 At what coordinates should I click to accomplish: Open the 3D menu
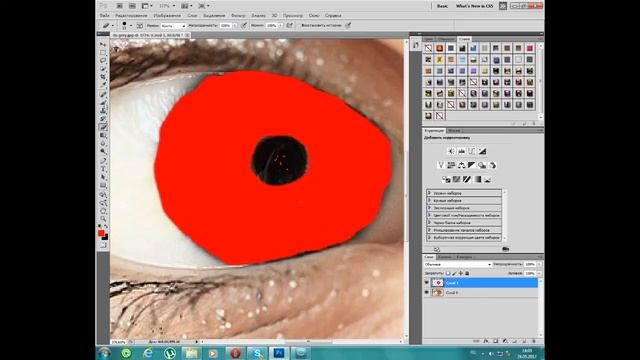coord(275,16)
